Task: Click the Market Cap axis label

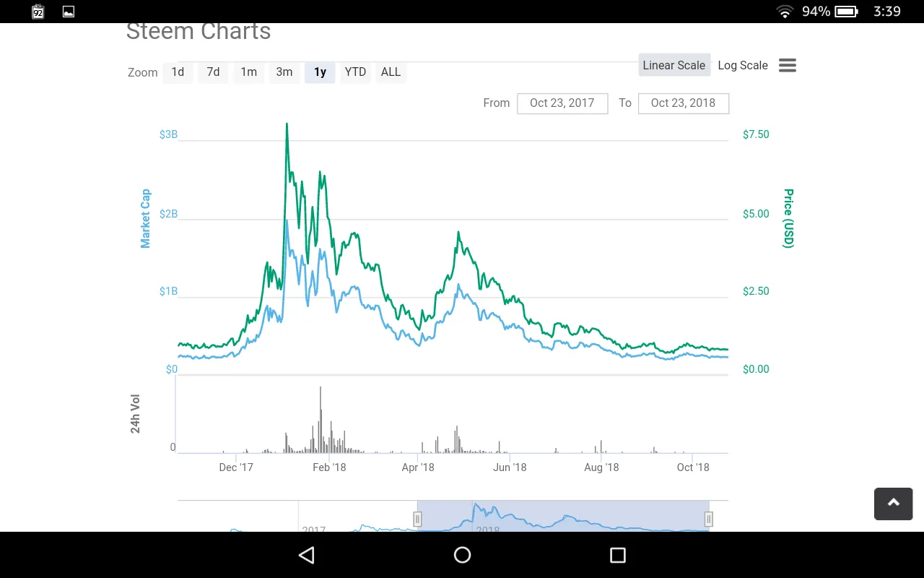Action: tap(146, 218)
